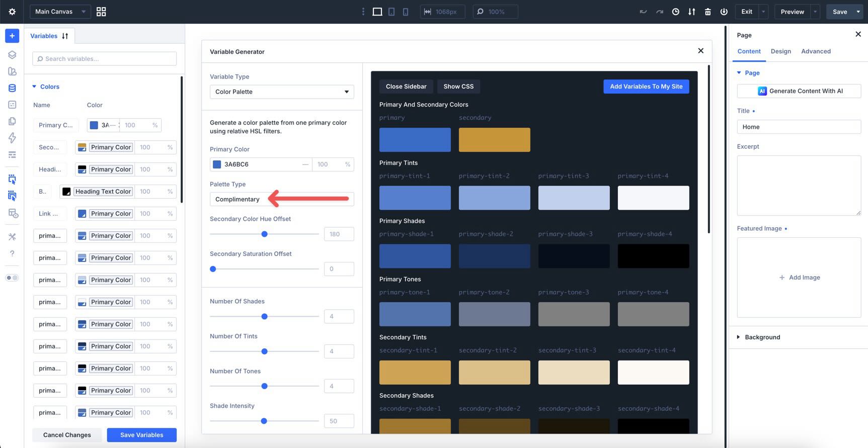Click the redo arrow icon
This screenshot has width=868, height=448.
(659, 12)
